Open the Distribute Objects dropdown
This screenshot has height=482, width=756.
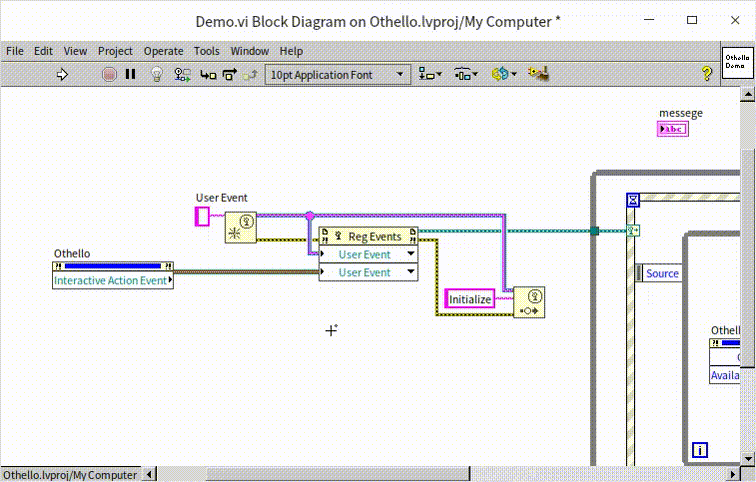point(466,74)
